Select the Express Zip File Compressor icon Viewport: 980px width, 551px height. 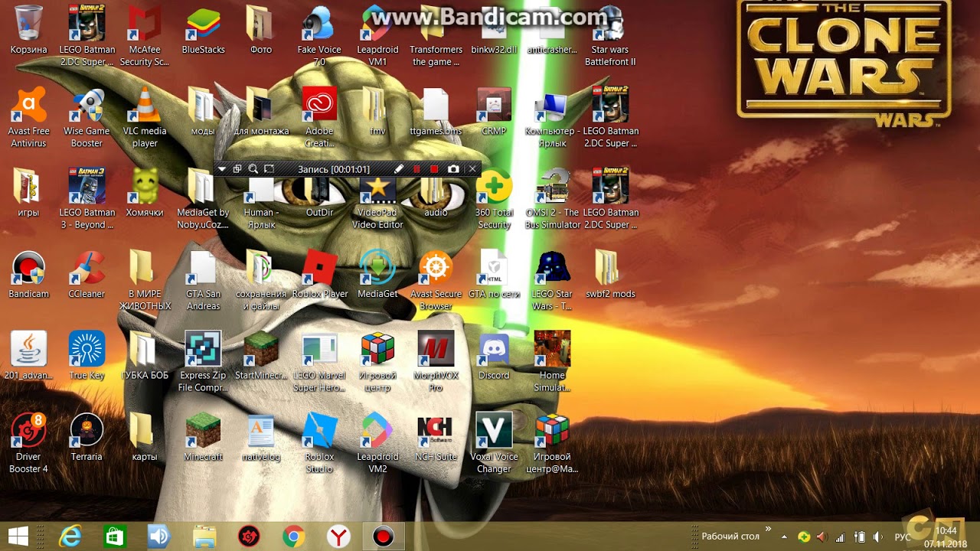coord(203,362)
